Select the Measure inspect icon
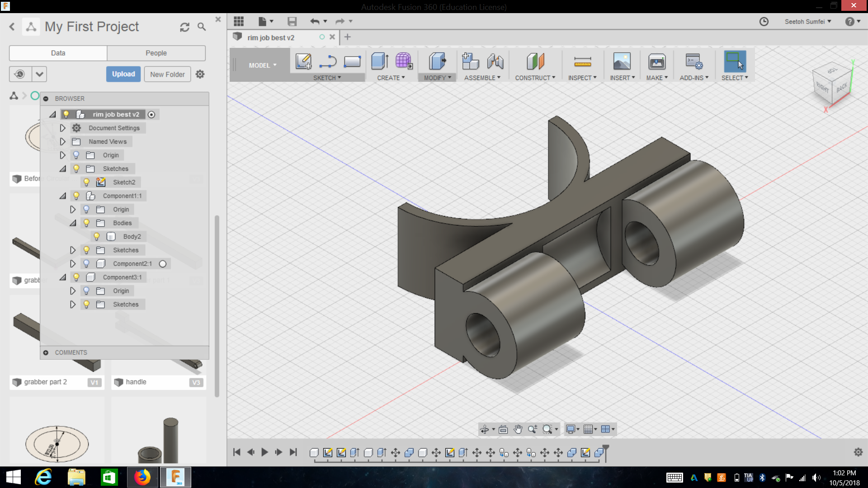Screen dimensions: 868x488 click(582, 61)
